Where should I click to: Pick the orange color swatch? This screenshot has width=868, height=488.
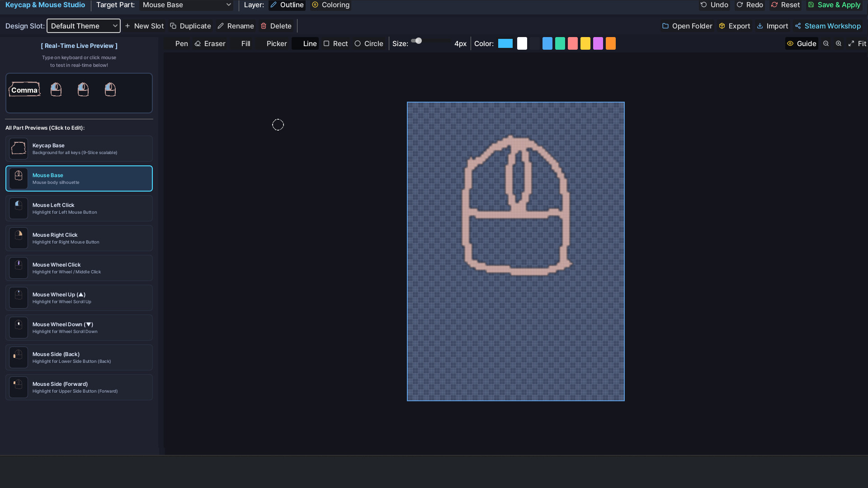tap(611, 44)
